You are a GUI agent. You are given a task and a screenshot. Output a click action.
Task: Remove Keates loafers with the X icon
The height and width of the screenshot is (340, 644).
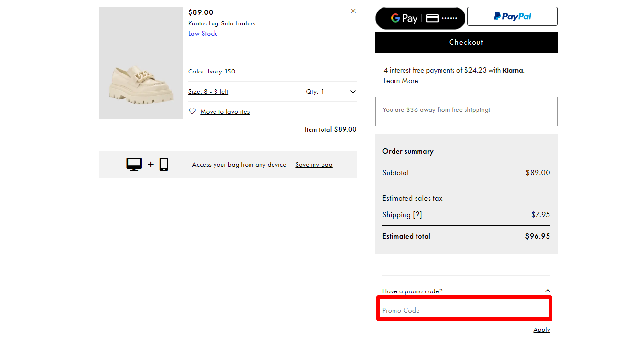click(x=353, y=11)
